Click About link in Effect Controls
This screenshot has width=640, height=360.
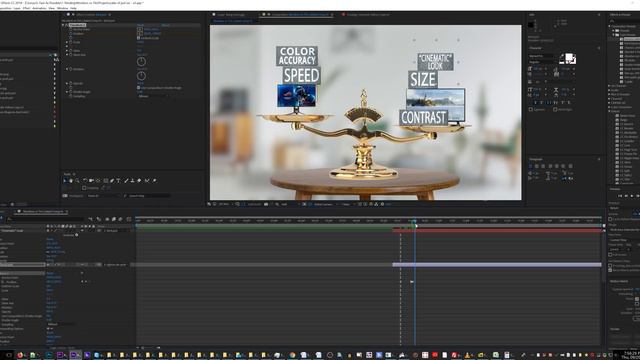coord(166,25)
